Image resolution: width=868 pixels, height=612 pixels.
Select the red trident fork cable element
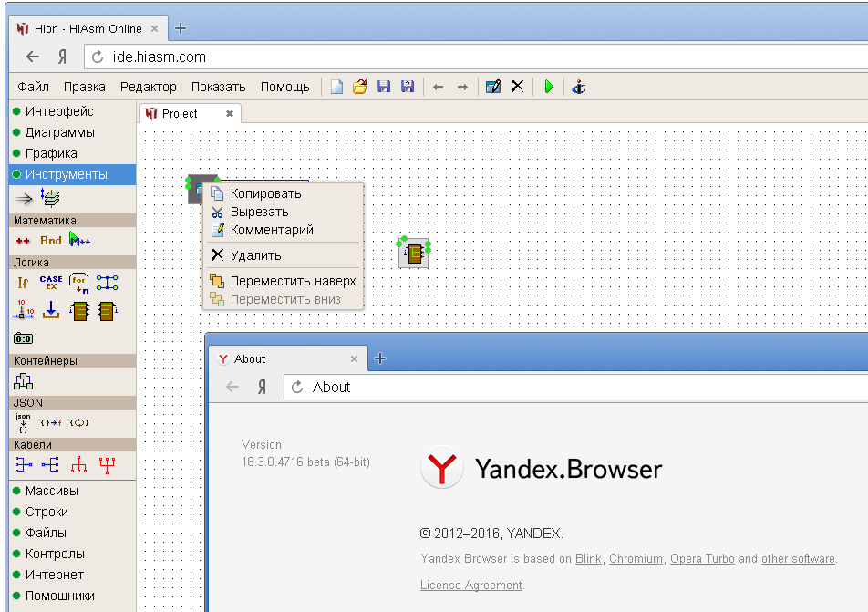point(107,465)
